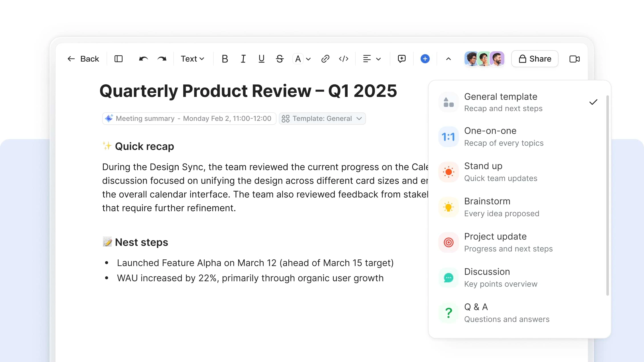This screenshot has width=644, height=362.
Task: Click the undo arrow
Action: click(143, 59)
